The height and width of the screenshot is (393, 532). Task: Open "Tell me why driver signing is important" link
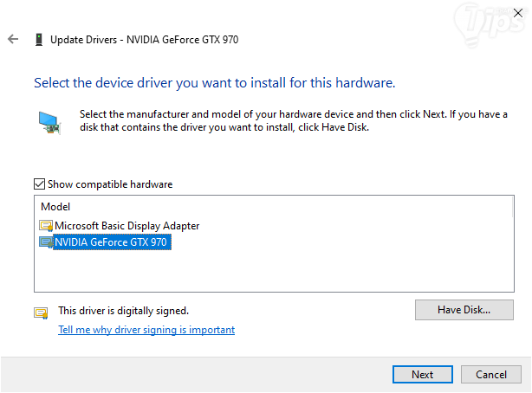pyautogui.click(x=146, y=330)
